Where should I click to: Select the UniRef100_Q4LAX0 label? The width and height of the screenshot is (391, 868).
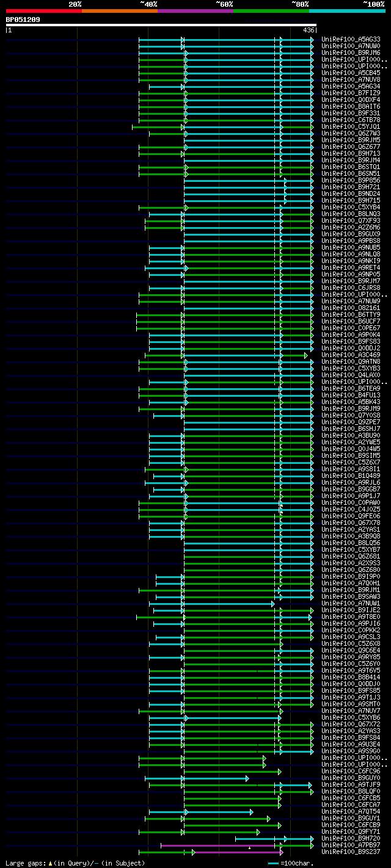pyautogui.click(x=350, y=375)
